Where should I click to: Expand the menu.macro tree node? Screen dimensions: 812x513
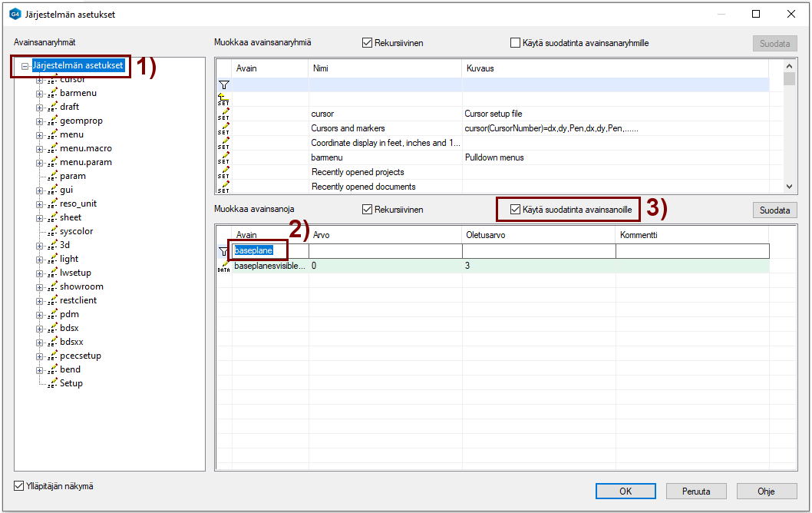(x=40, y=148)
